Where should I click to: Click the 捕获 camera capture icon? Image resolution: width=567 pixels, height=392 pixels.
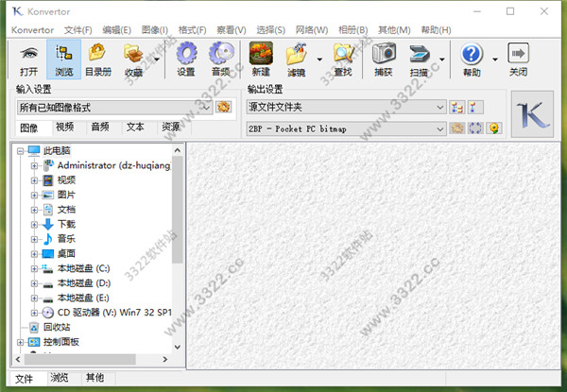point(384,53)
